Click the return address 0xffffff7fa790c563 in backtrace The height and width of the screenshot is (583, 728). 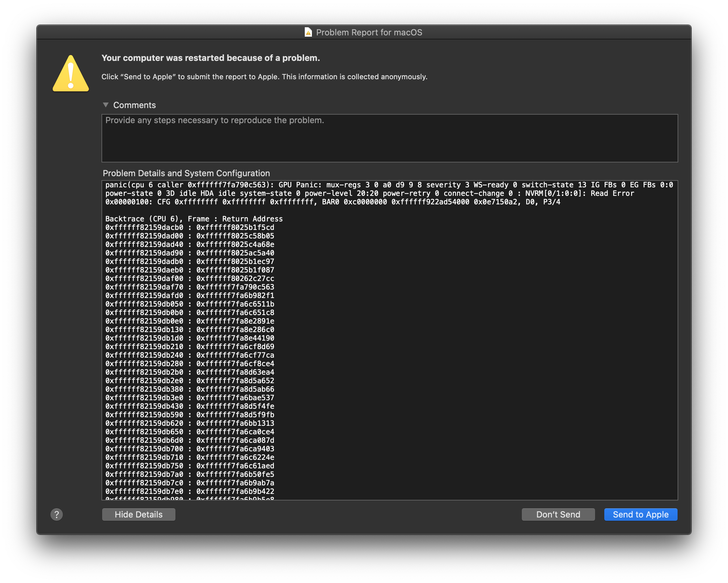(x=235, y=287)
